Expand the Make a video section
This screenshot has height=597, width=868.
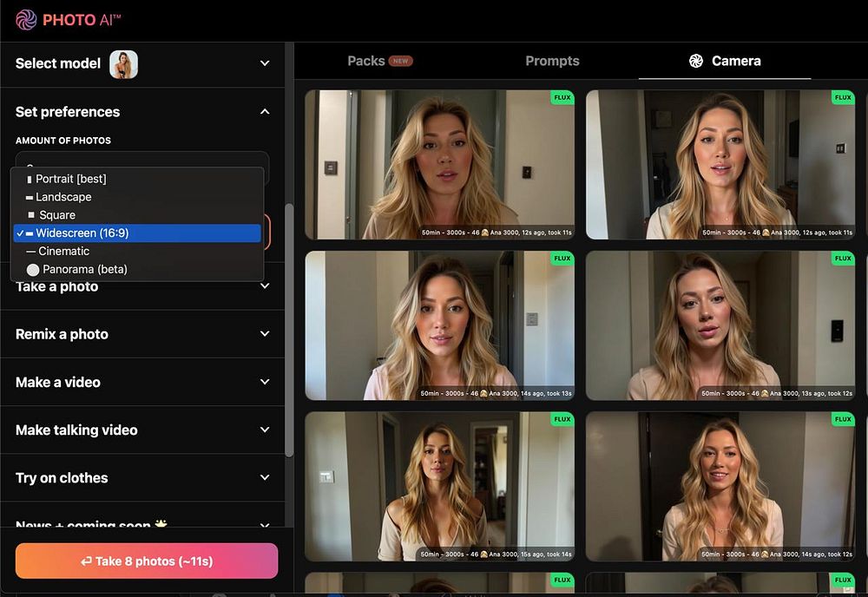click(x=143, y=383)
